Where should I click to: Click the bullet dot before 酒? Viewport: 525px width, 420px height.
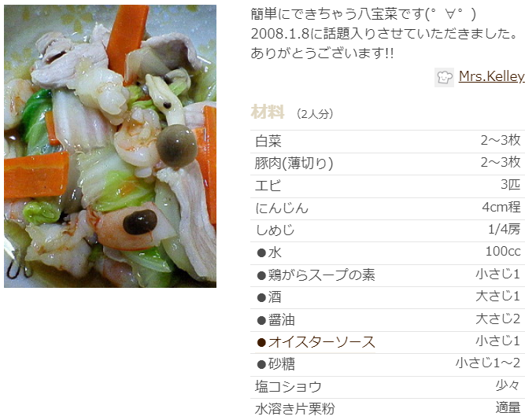[x=261, y=298]
